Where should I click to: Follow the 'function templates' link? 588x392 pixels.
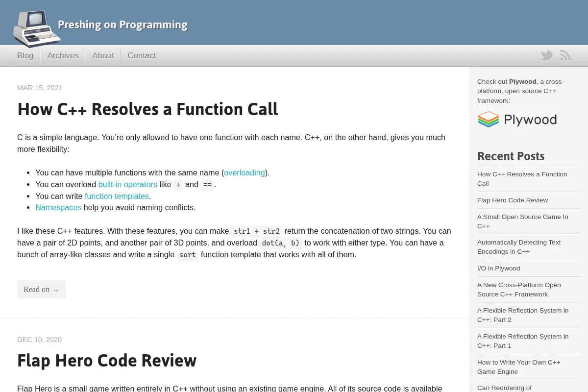[x=117, y=196]
